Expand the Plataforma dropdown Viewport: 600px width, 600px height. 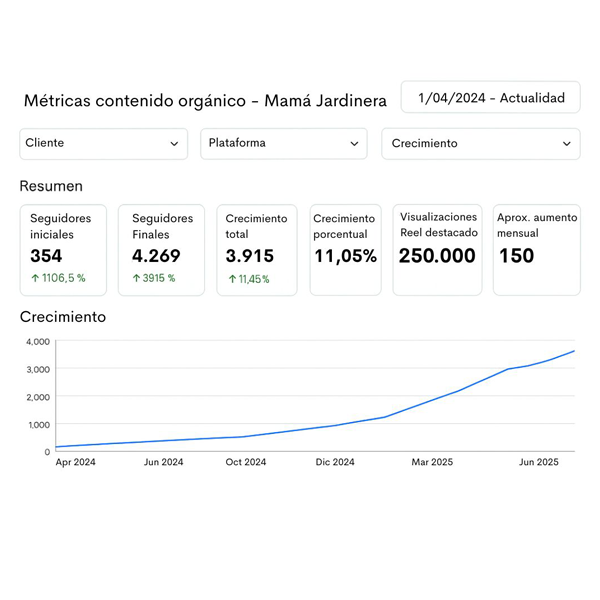284,144
